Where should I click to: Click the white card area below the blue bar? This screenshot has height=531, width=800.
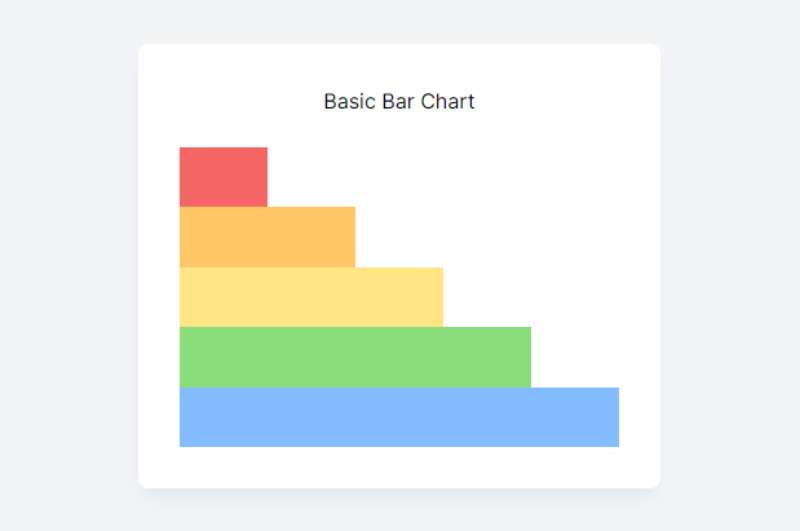pos(399,467)
